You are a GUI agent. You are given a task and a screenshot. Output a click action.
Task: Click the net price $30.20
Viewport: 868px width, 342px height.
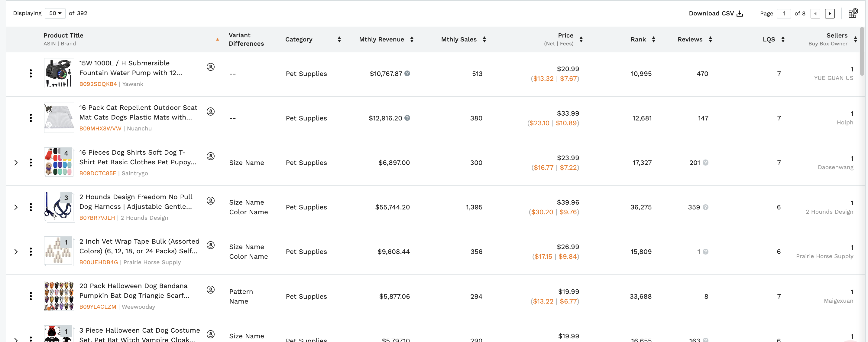(542, 212)
